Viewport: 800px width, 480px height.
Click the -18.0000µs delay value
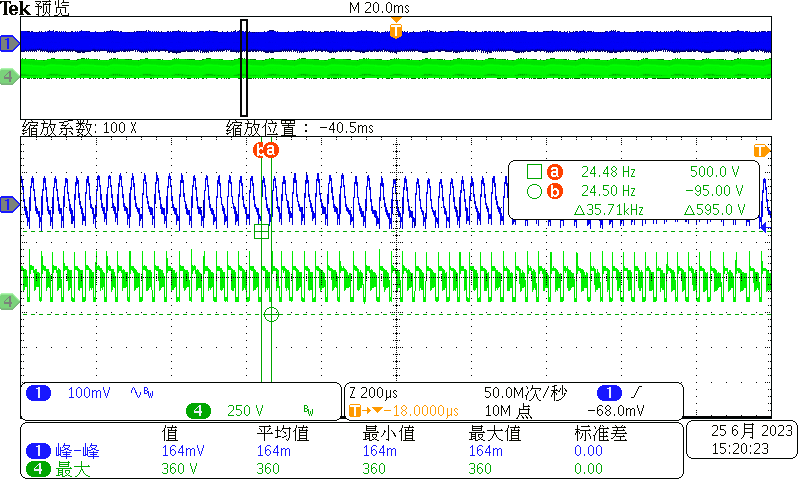(421, 411)
